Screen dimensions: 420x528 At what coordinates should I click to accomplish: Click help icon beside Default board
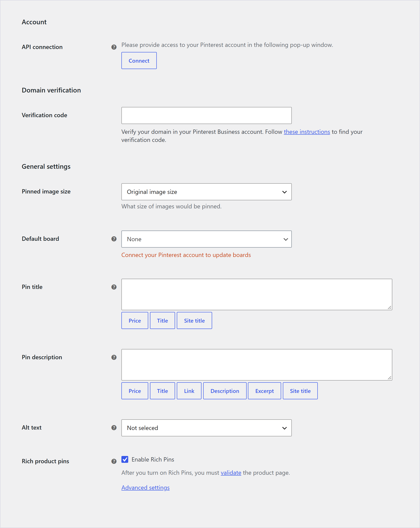click(x=114, y=239)
